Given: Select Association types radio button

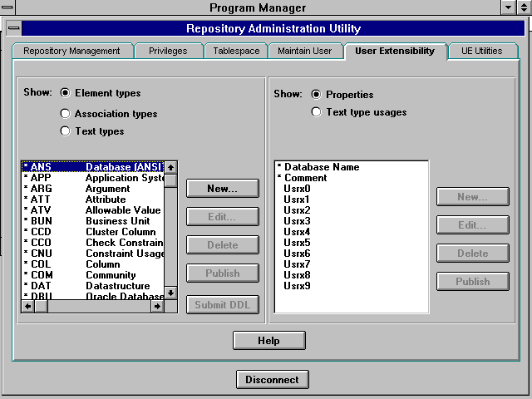Looking at the screenshot, I should 66,114.
